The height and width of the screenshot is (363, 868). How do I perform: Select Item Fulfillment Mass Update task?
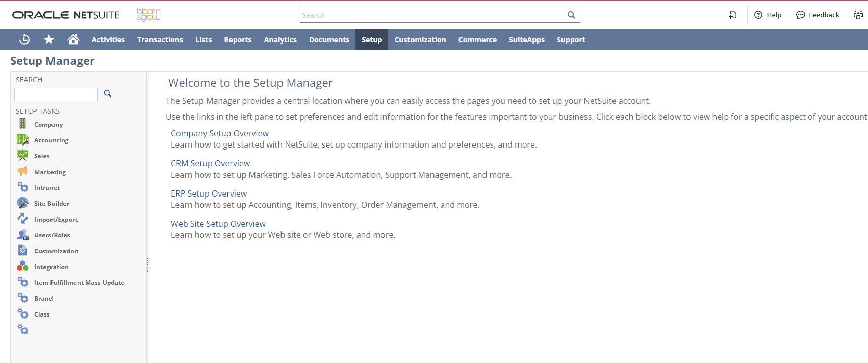(x=79, y=283)
